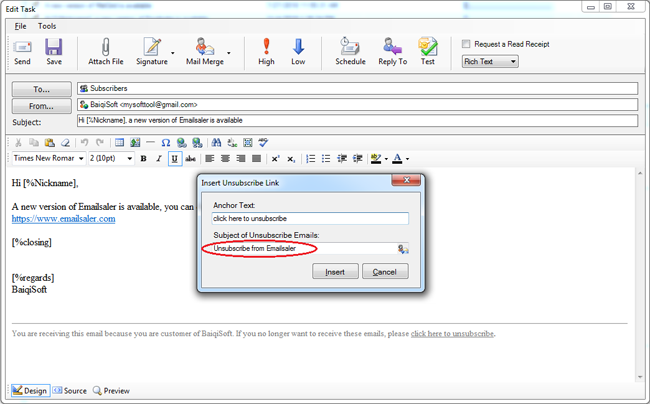
Task: Open the Rich Text format dropdown
Action: coord(490,62)
